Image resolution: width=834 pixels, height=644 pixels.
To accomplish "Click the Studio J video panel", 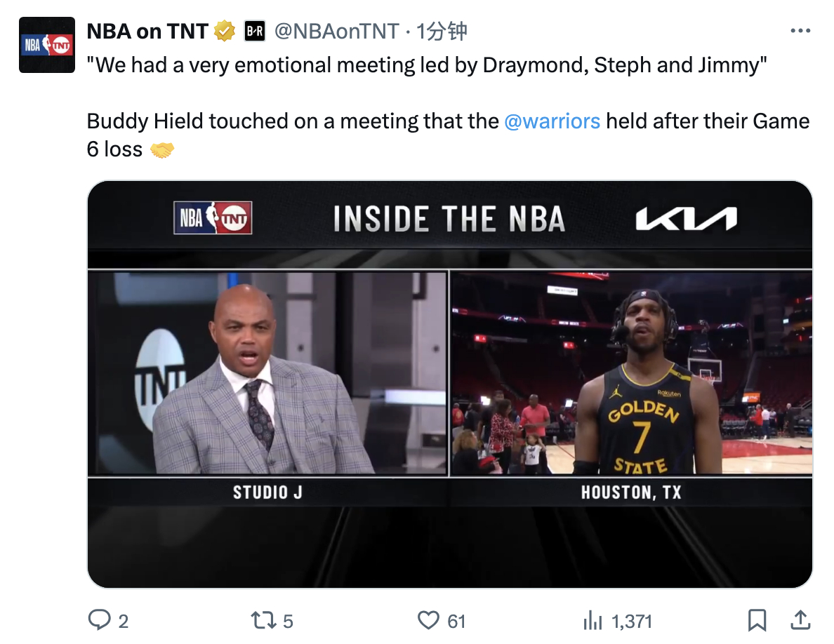I will [x=267, y=373].
